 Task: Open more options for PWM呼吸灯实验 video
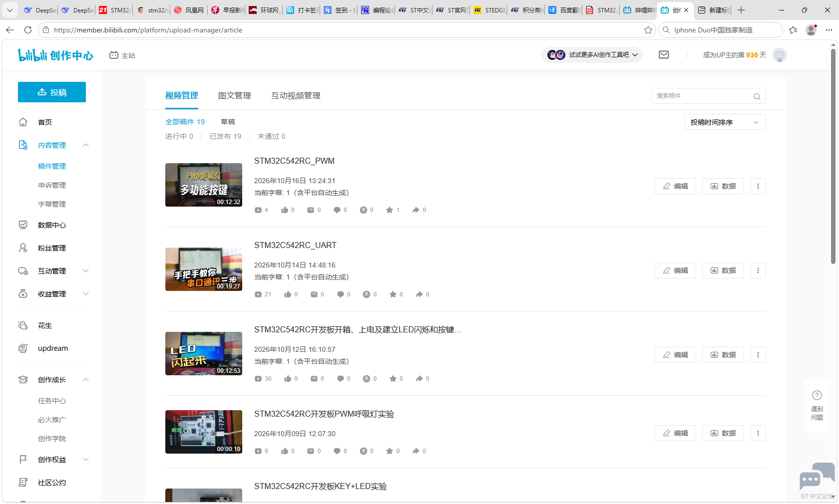758,433
